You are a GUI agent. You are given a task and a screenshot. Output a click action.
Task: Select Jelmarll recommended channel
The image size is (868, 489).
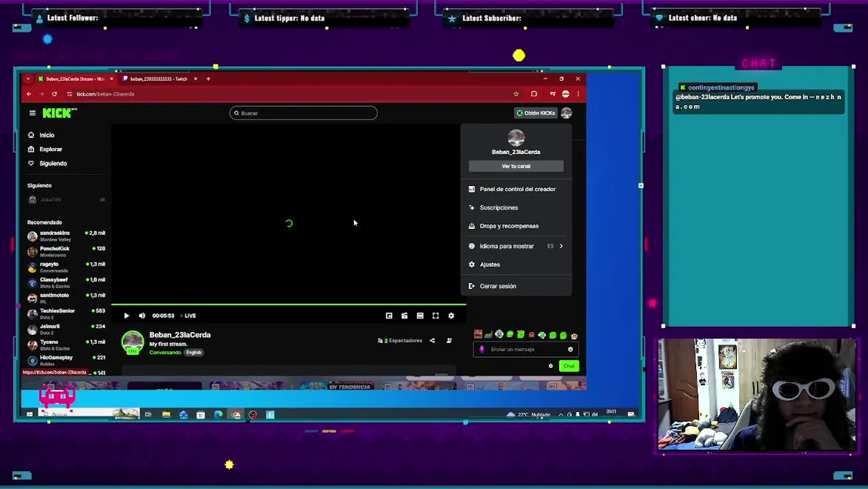pyautogui.click(x=66, y=329)
